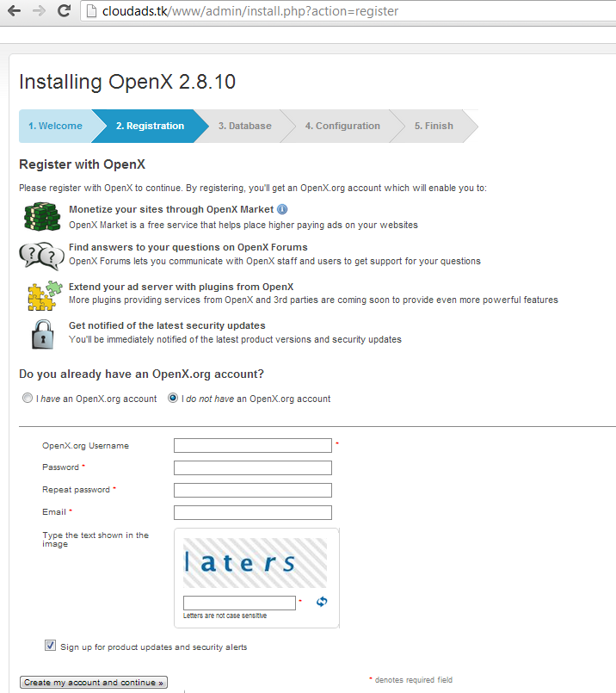Click the question speech bubbles icon
Image resolution: width=616 pixels, height=693 pixels.
[41, 256]
